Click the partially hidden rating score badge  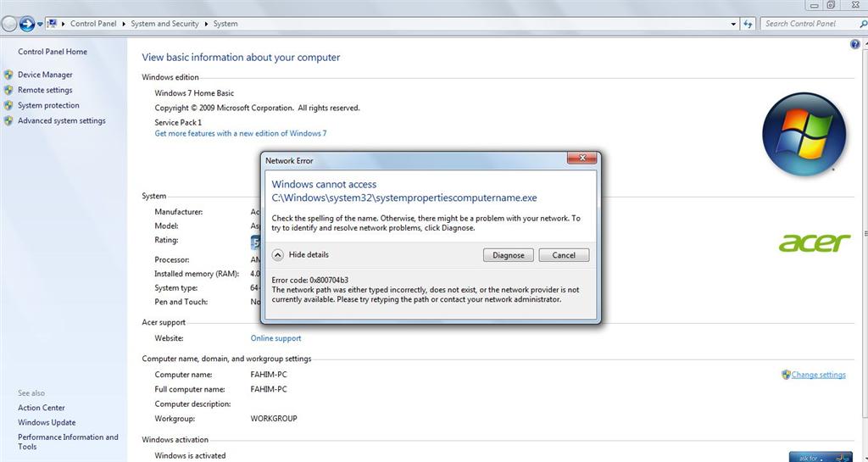pos(255,242)
